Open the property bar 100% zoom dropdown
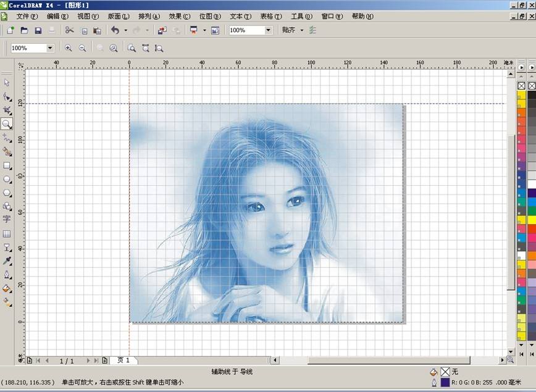This screenshot has height=392, width=536. pos(50,48)
